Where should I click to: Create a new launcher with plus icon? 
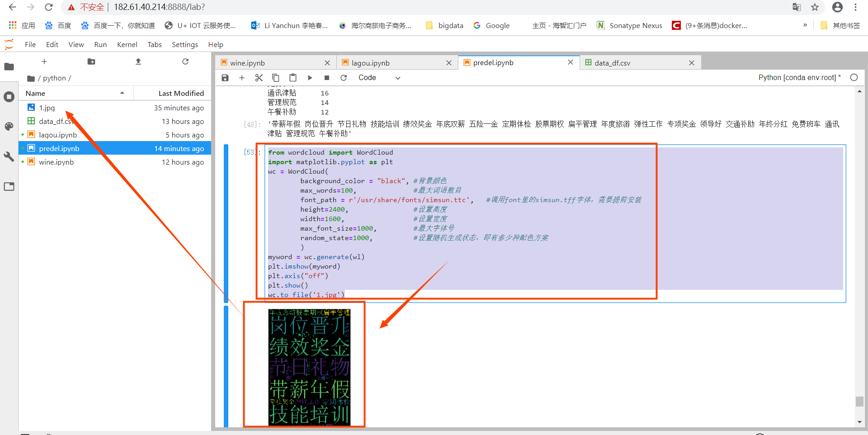coord(44,61)
